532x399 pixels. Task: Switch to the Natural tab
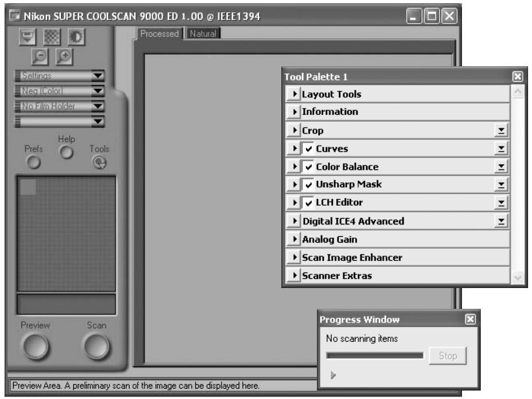[203, 34]
